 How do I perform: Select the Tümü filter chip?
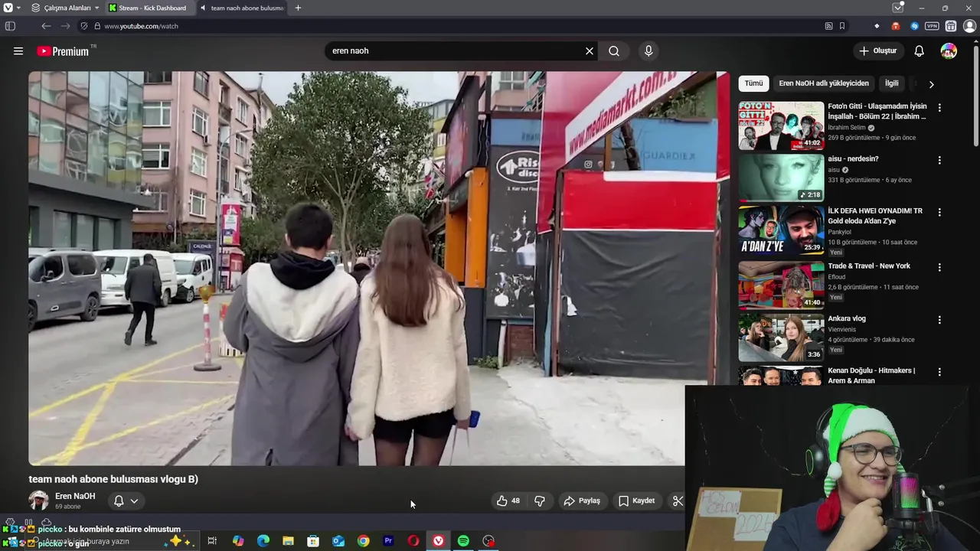pos(754,83)
